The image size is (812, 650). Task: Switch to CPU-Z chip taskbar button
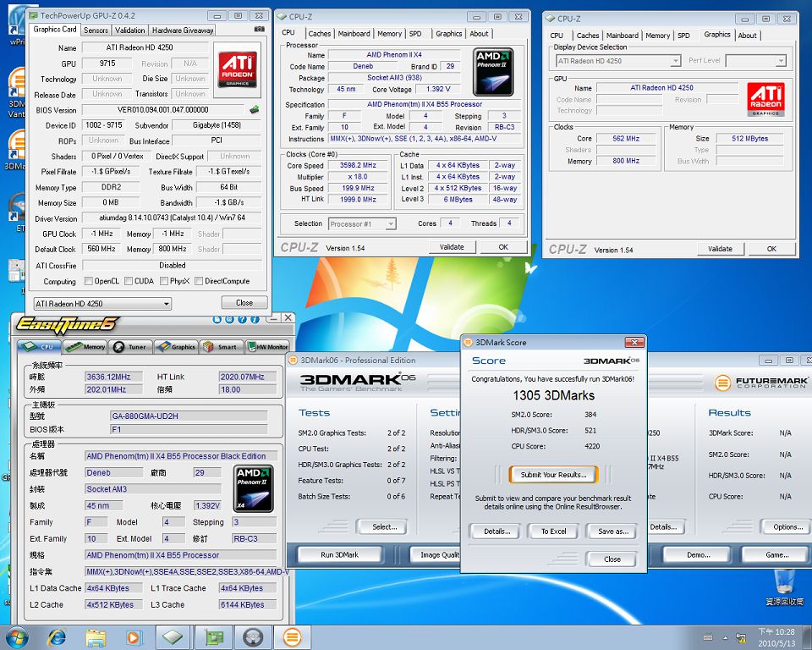click(x=173, y=637)
